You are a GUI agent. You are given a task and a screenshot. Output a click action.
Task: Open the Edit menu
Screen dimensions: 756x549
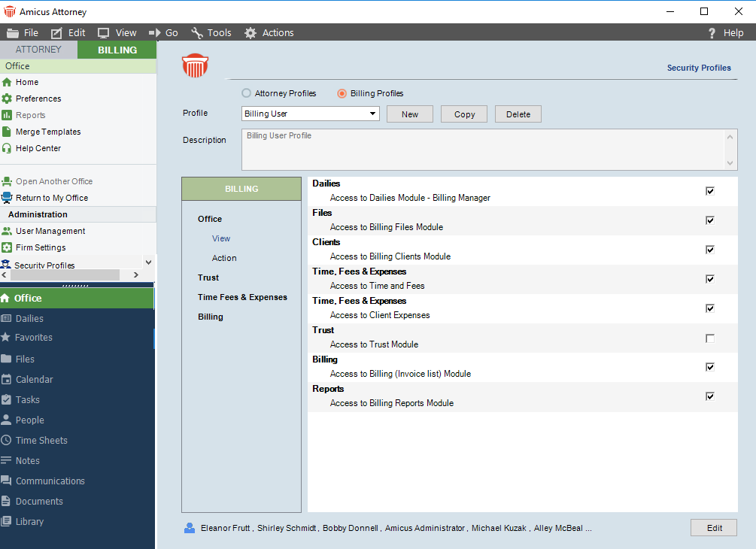click(x=68, y=33)
